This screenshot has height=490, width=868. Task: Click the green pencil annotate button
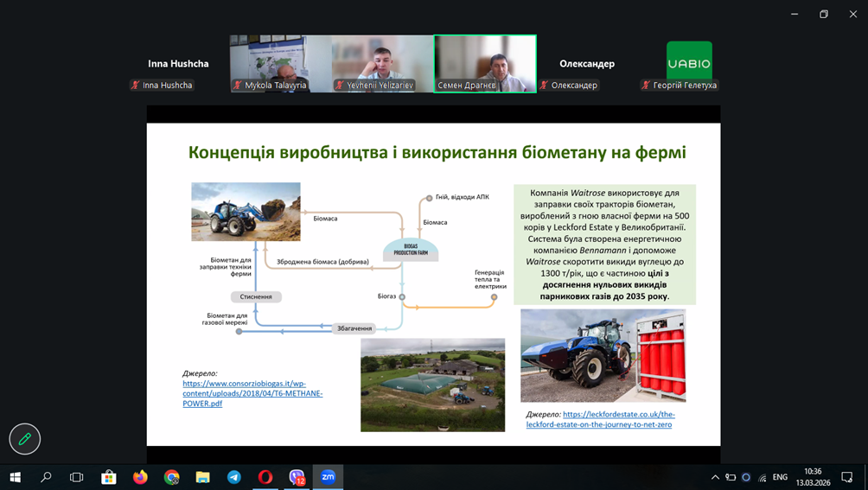25,439
